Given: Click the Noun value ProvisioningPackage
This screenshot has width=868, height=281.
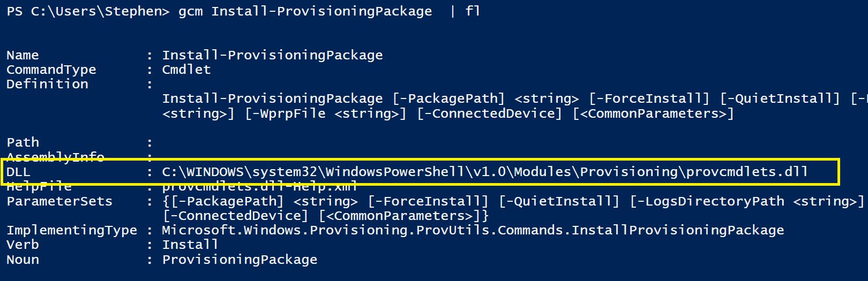Looking at the screenshot, I should pyautogui.click(x=240, y=260).
